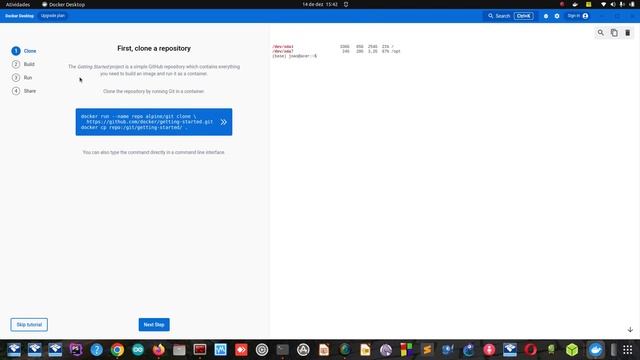Open Opera browser from the dock
The image size is (640, 360).
pyautogui.click(x=531, y=350)
